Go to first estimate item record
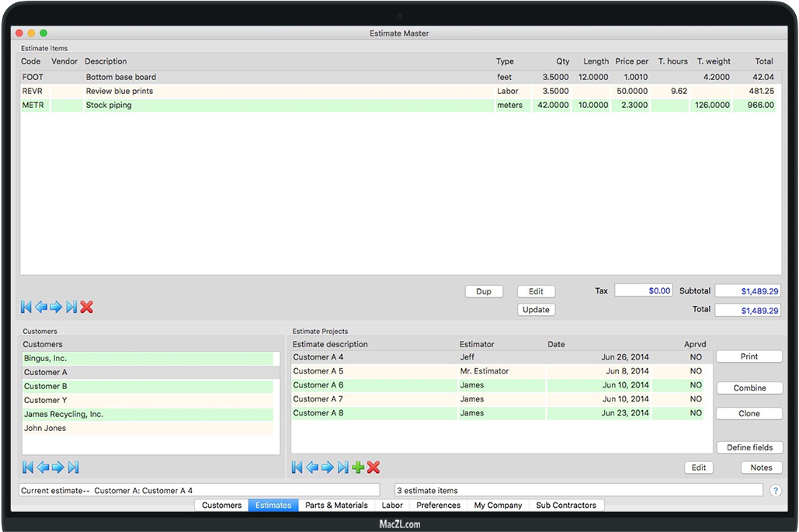 [26, 308]
